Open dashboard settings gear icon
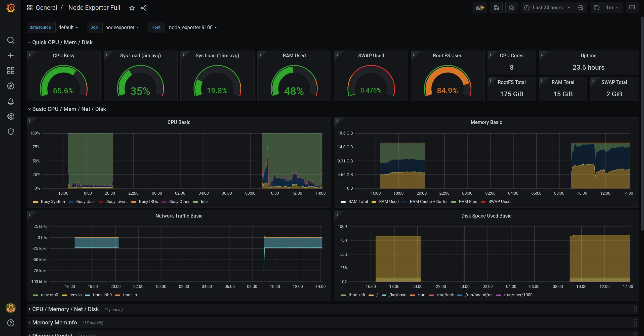The height and width of the screenshot is (336, 644). (511, 8)
